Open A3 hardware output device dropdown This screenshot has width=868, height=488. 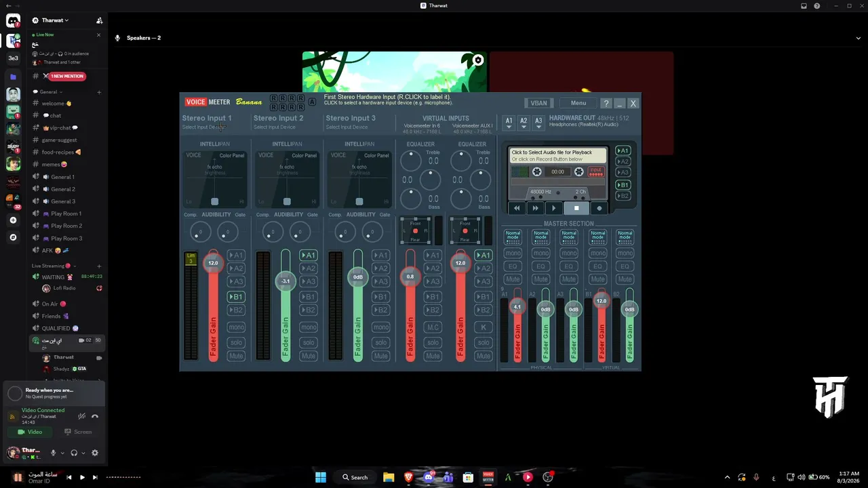538,123
